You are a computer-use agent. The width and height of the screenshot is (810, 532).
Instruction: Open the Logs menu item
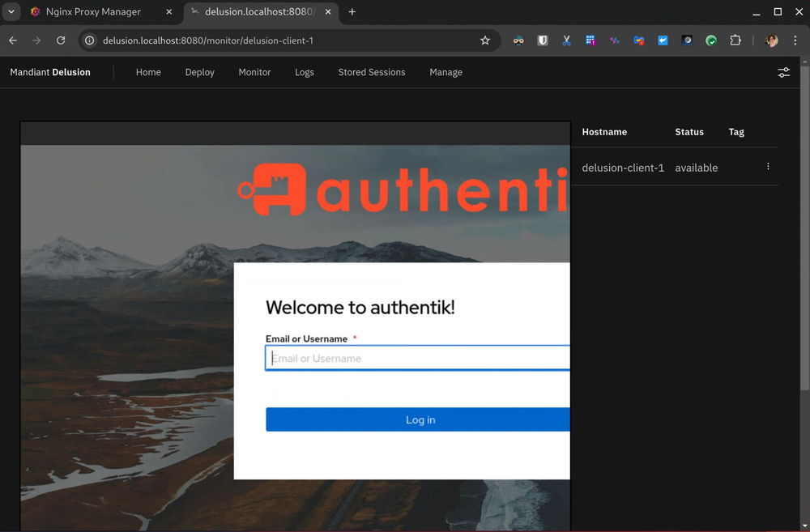pyautogui.click(x=305, y=72)
